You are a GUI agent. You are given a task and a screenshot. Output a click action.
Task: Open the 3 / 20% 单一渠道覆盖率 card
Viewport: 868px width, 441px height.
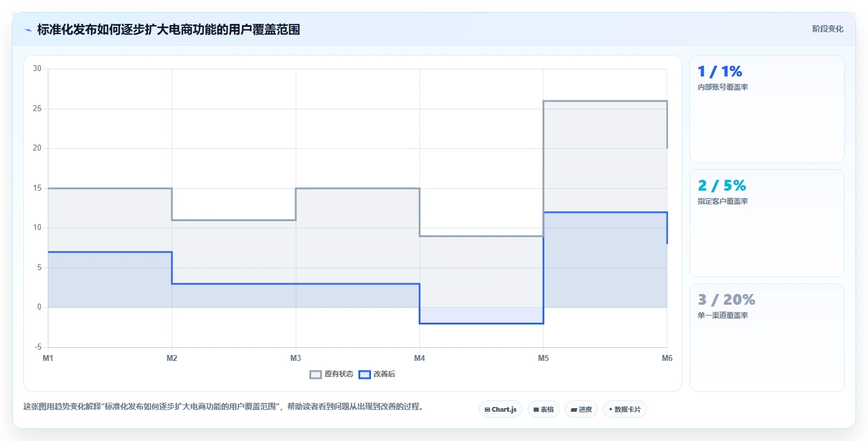coord(766,337)
